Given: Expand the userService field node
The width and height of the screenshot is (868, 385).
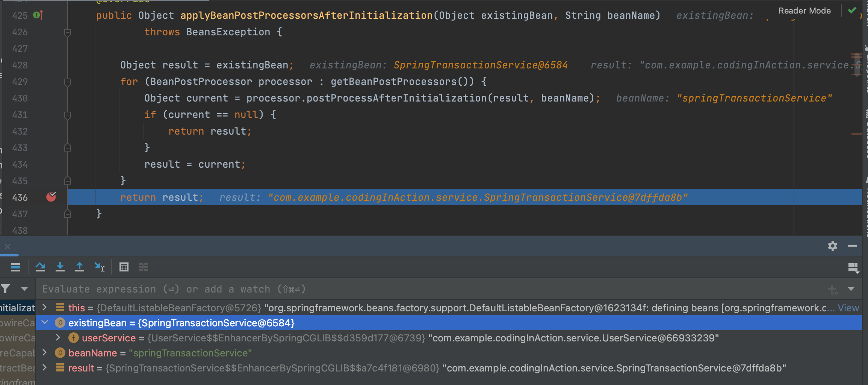Looking at the screenshot, I should point(58,338).
